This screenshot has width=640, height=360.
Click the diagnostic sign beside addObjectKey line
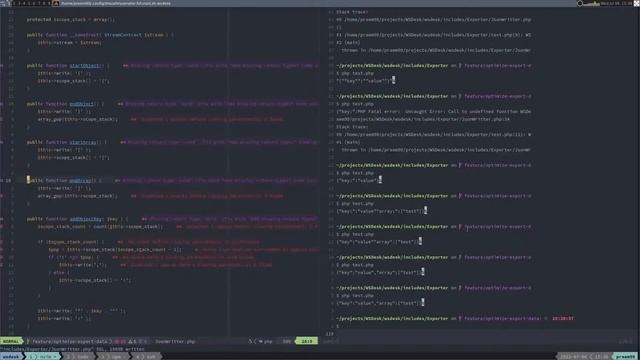pos(2,219)
